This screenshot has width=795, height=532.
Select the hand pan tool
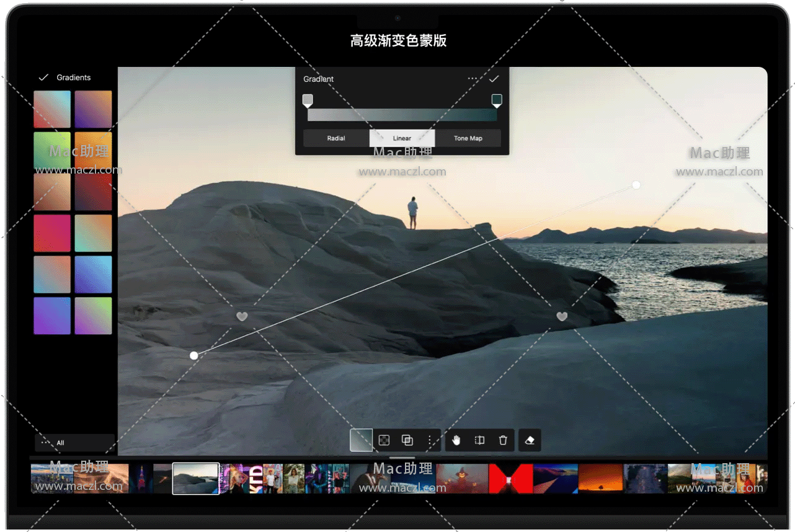pyautogui.click(x=456, y=440)
